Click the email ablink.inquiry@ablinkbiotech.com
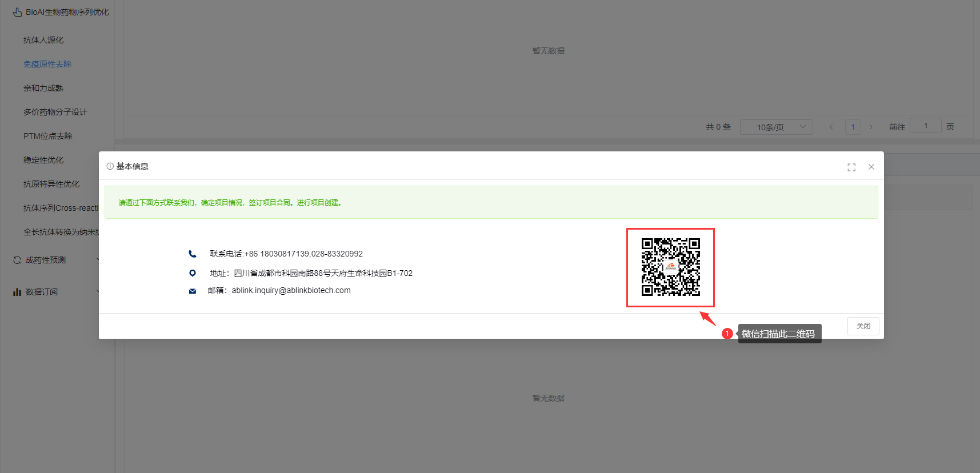The image size is (980, 473). pos(291,290)
